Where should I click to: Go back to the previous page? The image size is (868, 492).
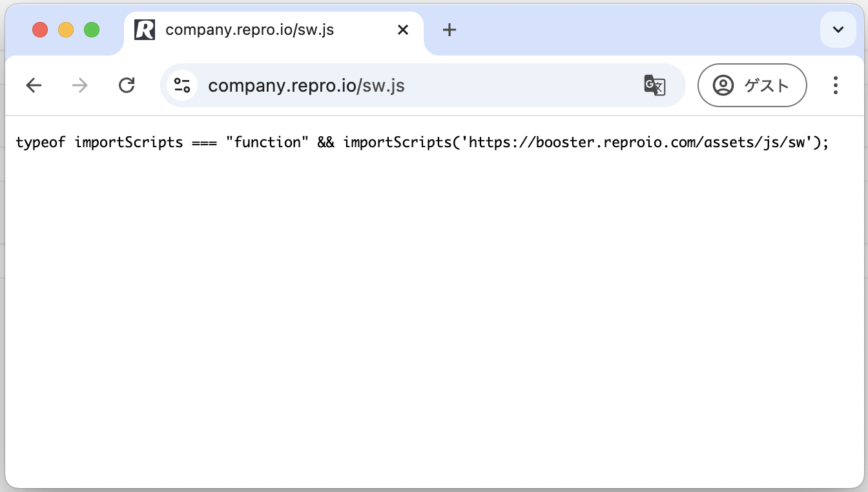[x=34, y=85]
